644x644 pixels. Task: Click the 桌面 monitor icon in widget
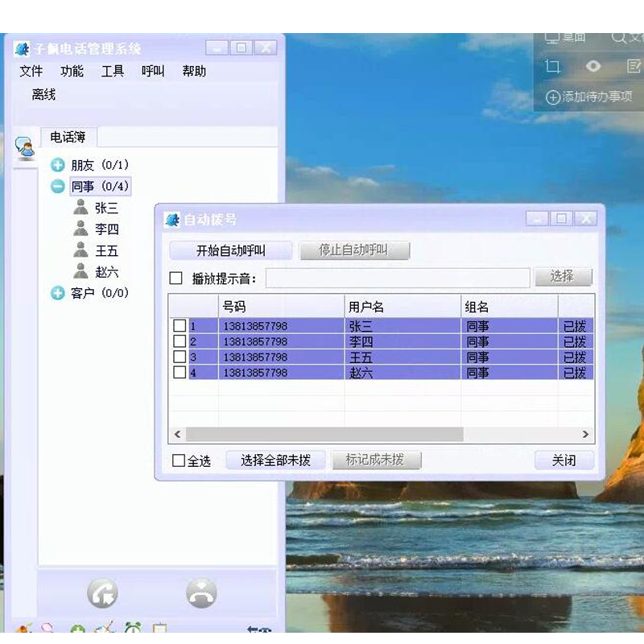click(x=552, y=38)
